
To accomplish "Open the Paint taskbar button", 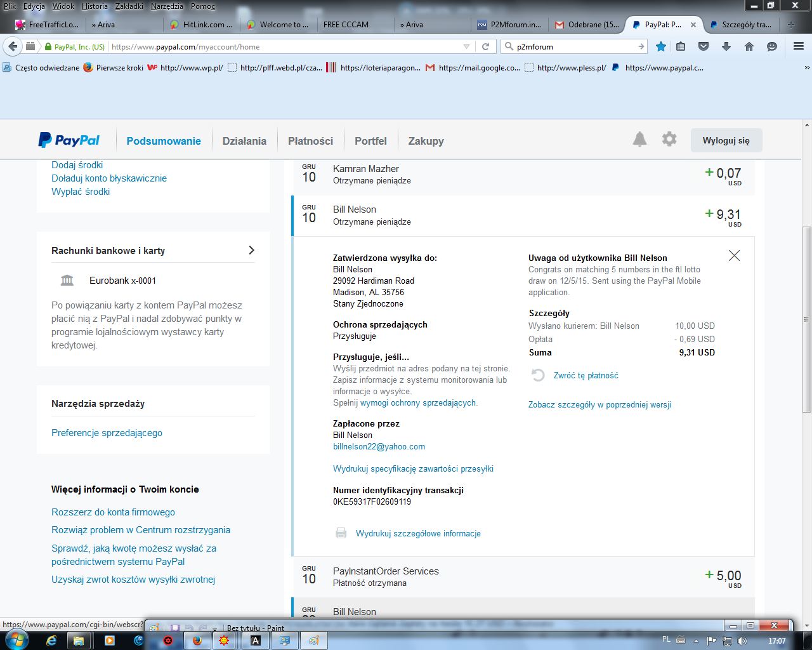I will [x=314, y=640].
